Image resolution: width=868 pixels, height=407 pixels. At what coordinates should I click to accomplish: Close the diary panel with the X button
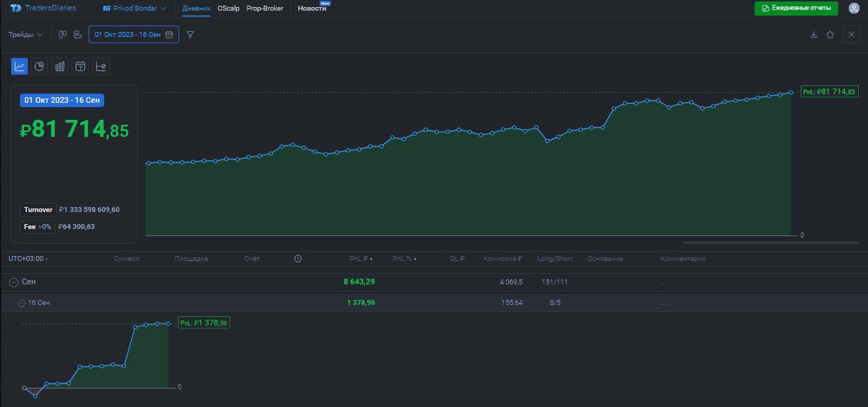coord(851,34)
